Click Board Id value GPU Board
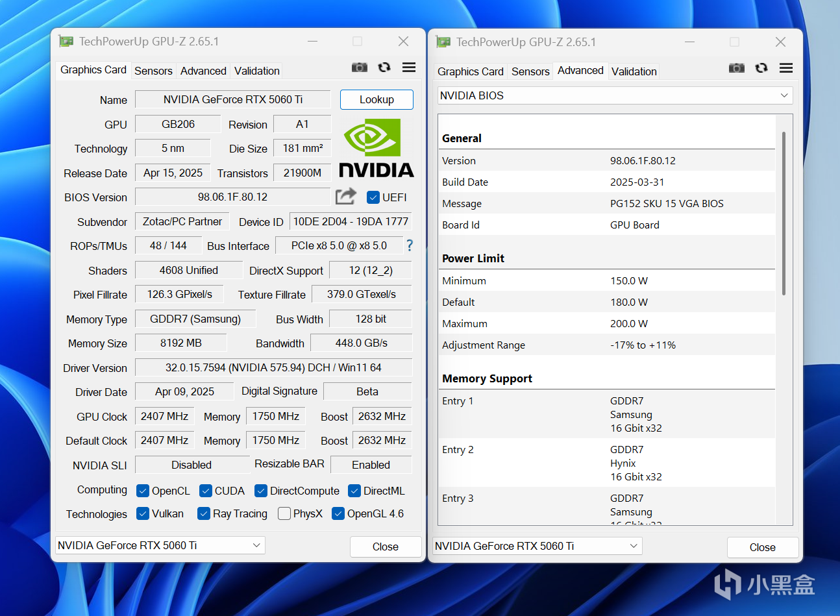Viewport: 840px width, 616px height. (x=634, y=225)
